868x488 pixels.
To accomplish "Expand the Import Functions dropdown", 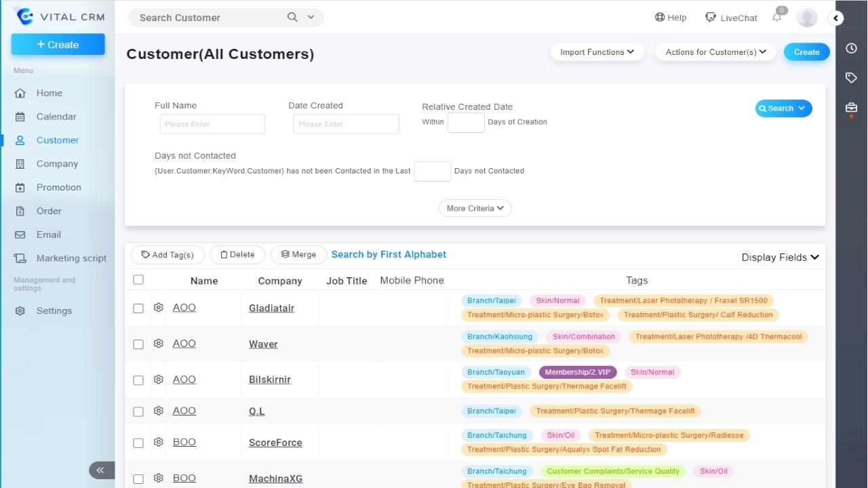I will (597, 52).
